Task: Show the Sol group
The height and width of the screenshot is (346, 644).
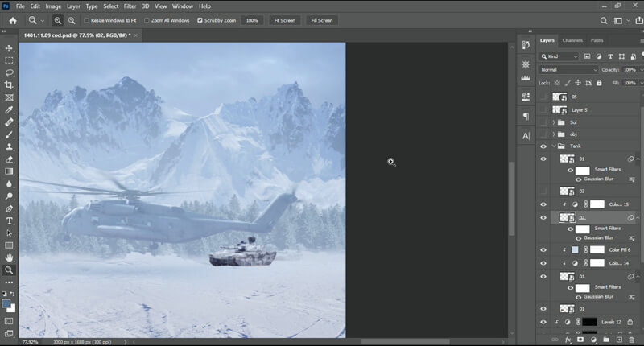Action: tap(543, 122)
